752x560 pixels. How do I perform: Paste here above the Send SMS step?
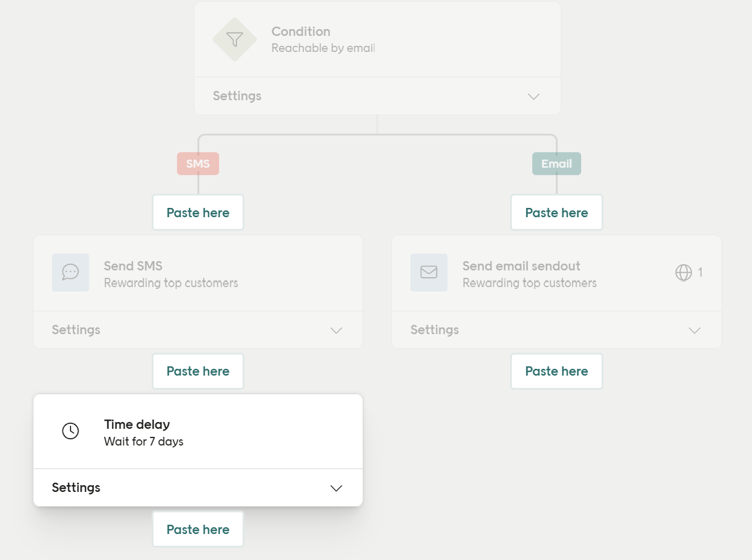point(198,213)
